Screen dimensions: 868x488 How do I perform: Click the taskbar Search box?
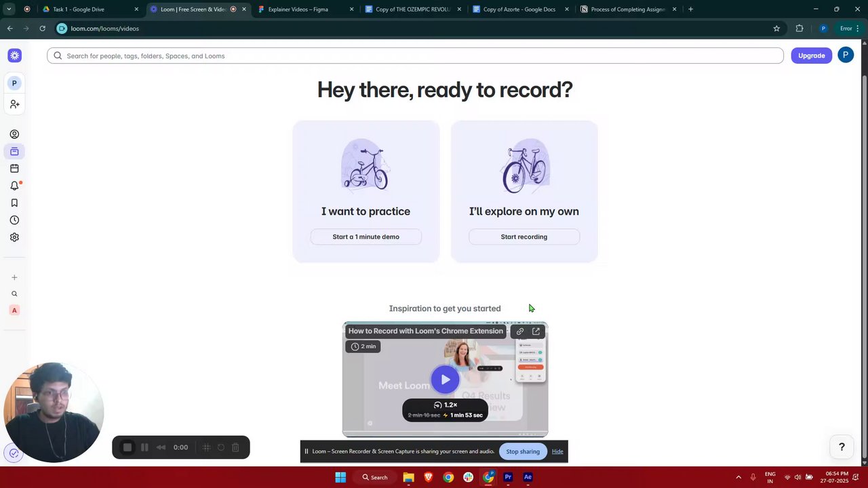click(x=374, y=477)
